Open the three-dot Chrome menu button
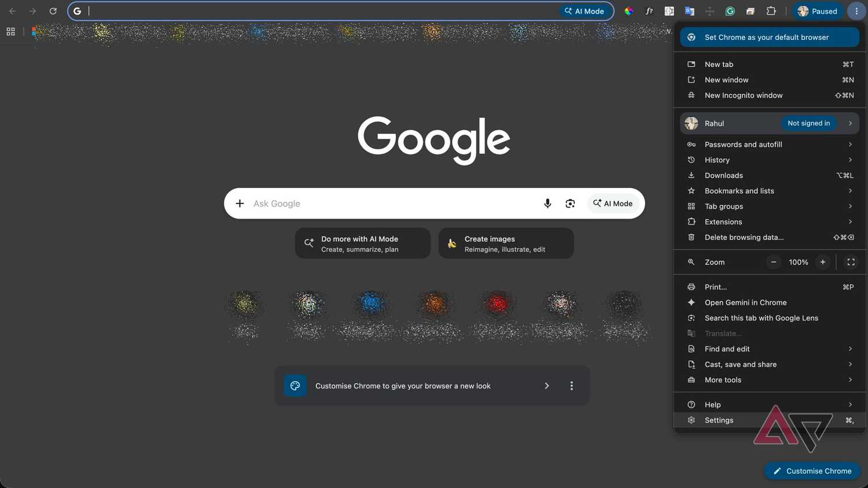Screen dimensions: 868x488 pos(856,11)
